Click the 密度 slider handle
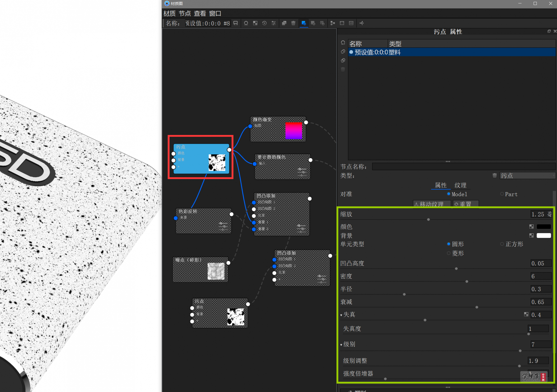 pos(467,282)
